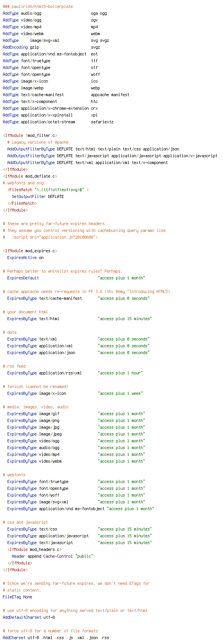Select the FileETag None directive

tap(17, 597)
